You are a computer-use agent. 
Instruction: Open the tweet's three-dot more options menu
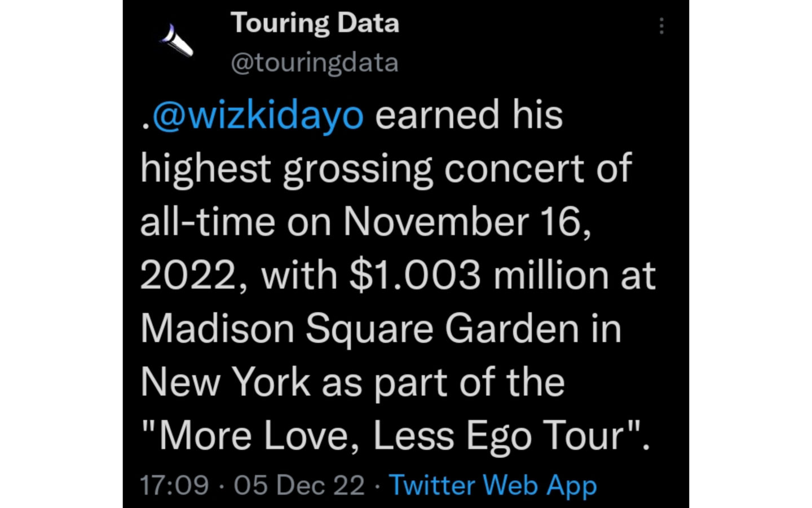(x=661, y=26)
